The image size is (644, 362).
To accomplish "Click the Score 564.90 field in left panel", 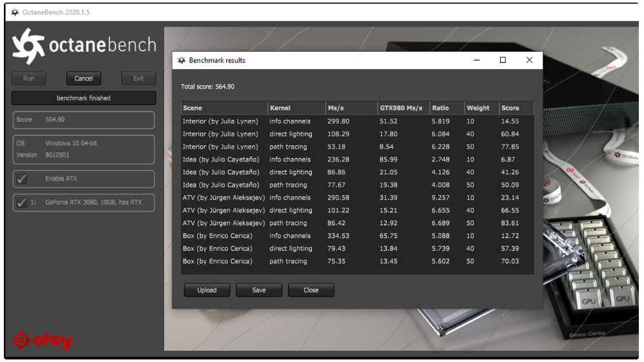I will (x=83, y=120).
